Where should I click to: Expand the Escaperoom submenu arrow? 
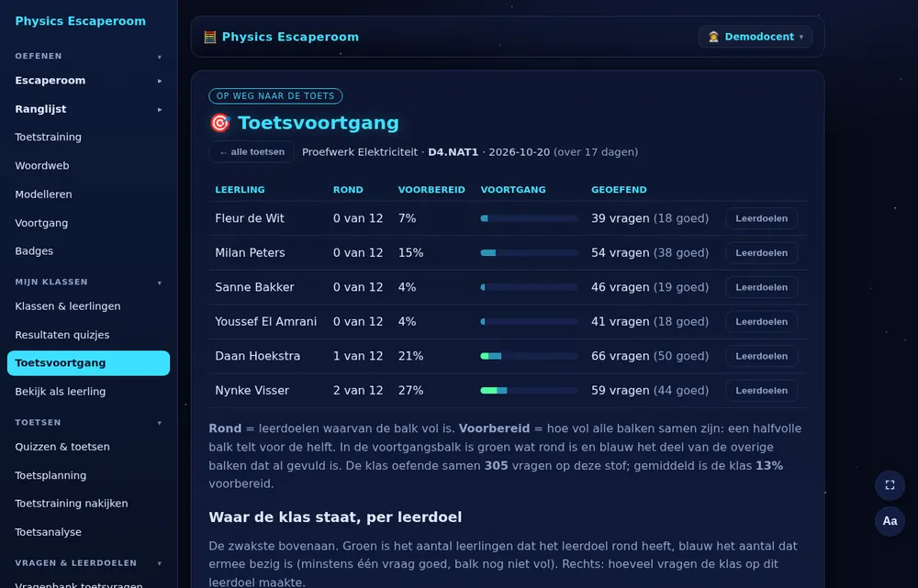[159, 81]
